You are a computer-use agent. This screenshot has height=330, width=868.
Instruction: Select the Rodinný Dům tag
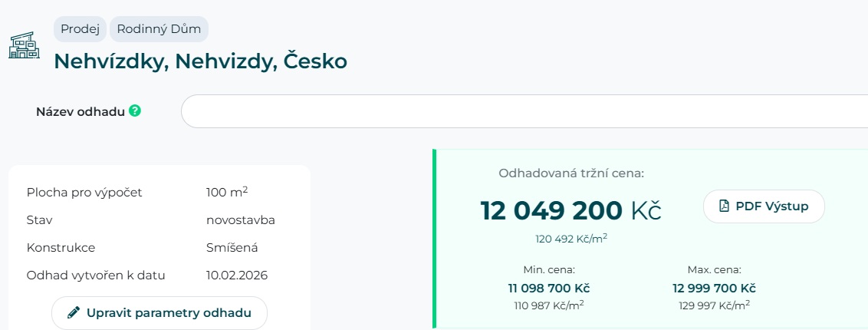click(159, 29)
